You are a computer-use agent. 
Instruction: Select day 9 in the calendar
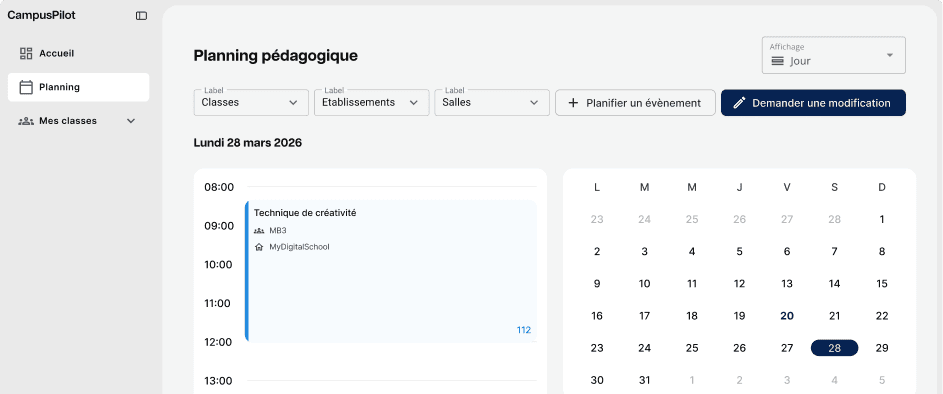point(597,284)
